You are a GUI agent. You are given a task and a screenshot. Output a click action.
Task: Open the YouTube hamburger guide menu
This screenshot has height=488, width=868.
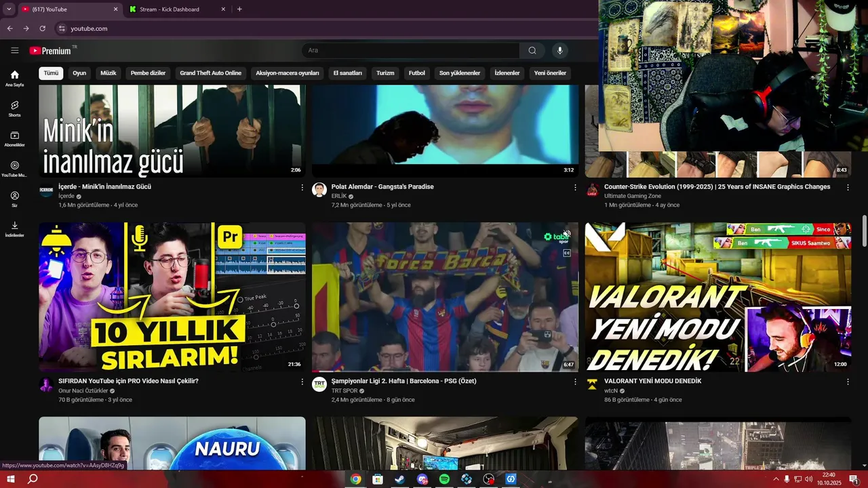point(15,50)
